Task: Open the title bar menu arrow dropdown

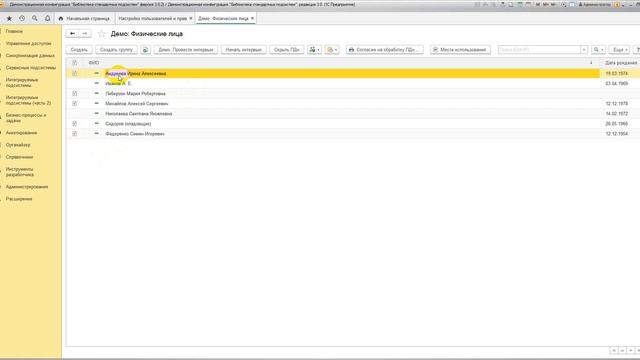Action: pos(623,4)
